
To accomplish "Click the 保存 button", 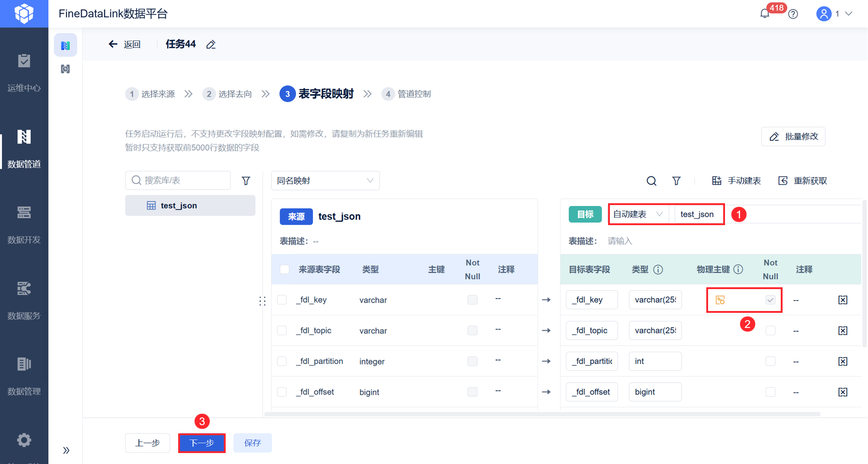I will coord(253,443).
